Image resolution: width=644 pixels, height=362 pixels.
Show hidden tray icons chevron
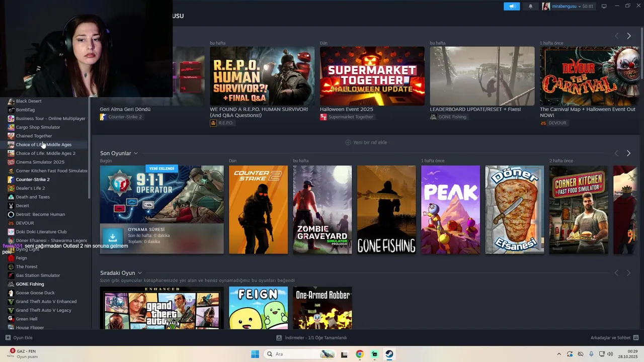pos(559,354)
